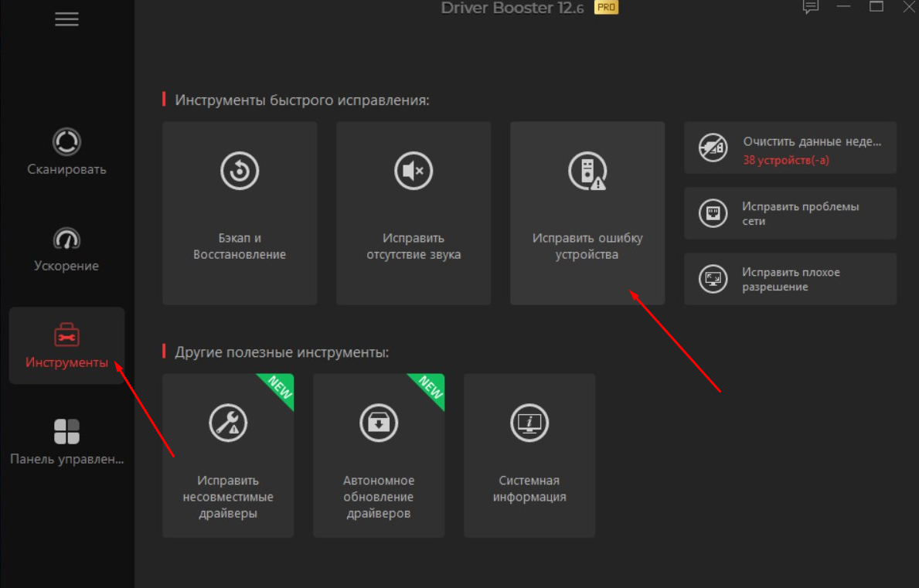Open Панель управлен... sidebar section
The width and height of the screenshot is (919, 588).
point(66,442)
